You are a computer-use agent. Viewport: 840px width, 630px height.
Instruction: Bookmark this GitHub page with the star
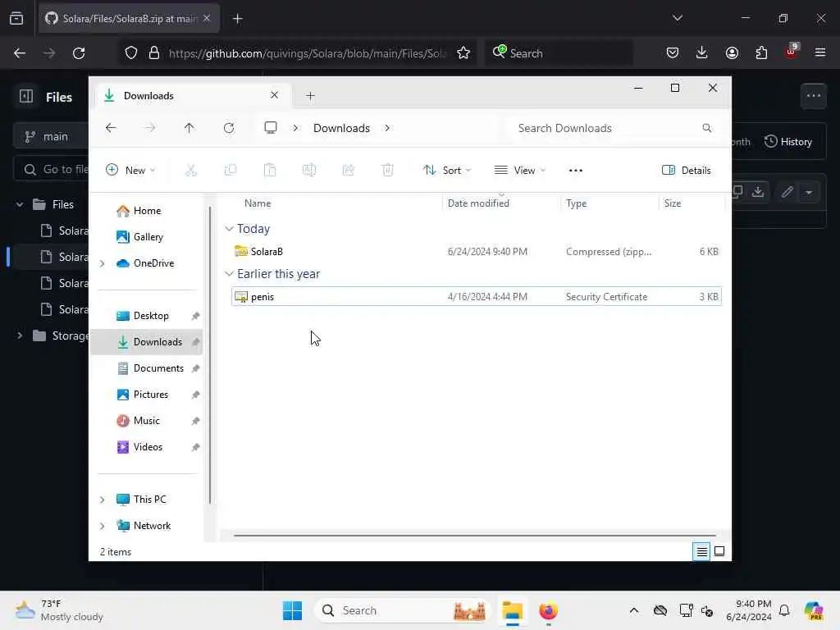(463, 53)
